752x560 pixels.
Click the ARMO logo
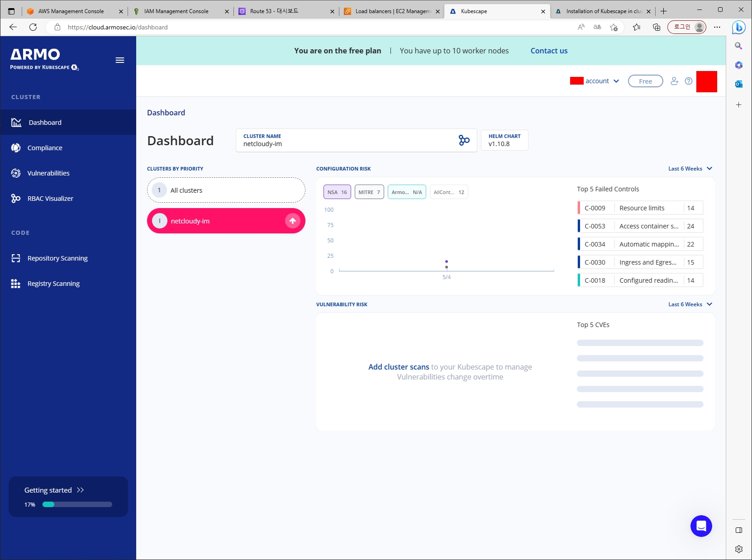(x=44, y=59)
